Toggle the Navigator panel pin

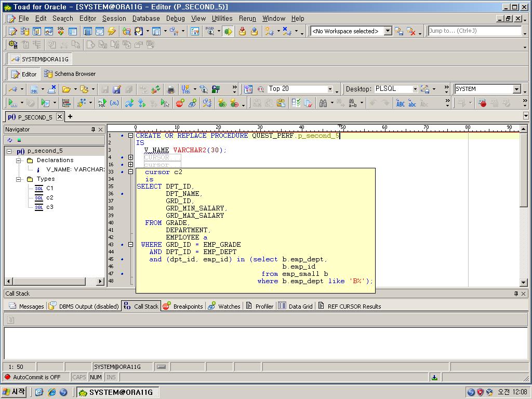click(93, 129)
